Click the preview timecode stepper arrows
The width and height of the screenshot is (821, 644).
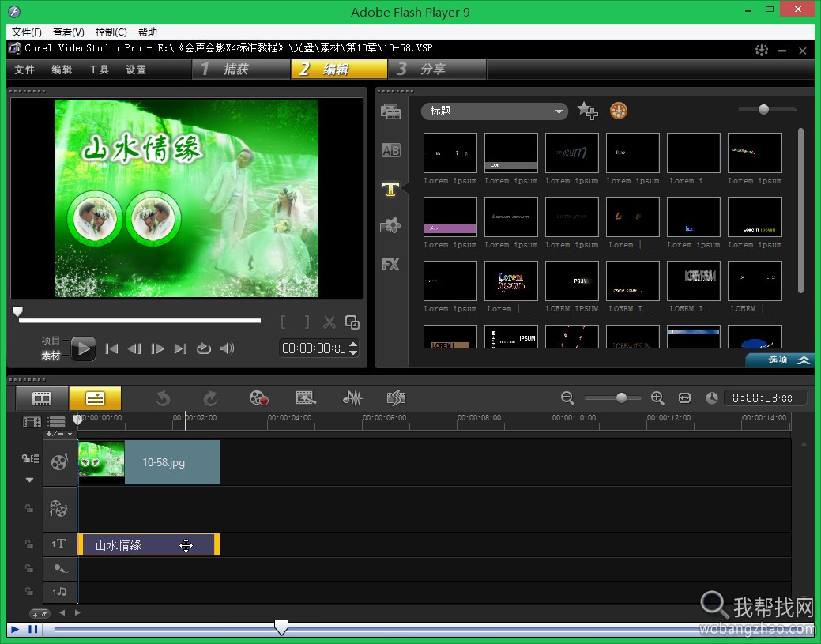click(x=353, y=348)
